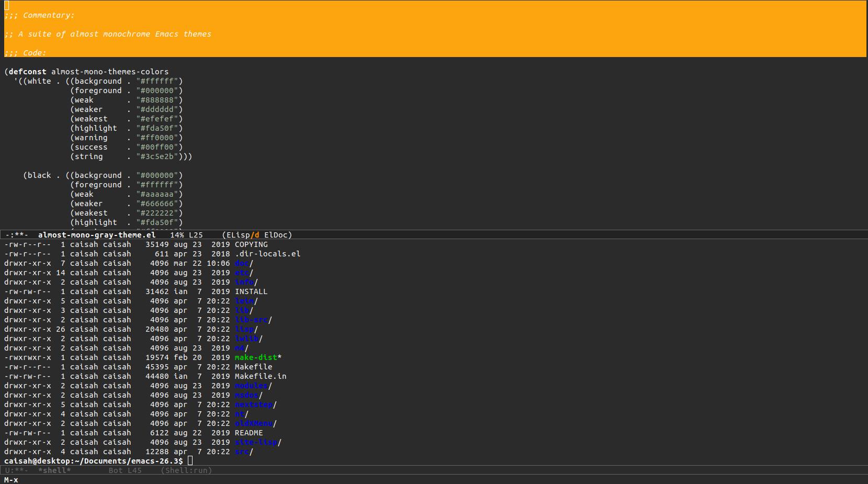Click the "#666666" weaker color string
This screenshot has height=484, width=868.
[x=157, y=204]
